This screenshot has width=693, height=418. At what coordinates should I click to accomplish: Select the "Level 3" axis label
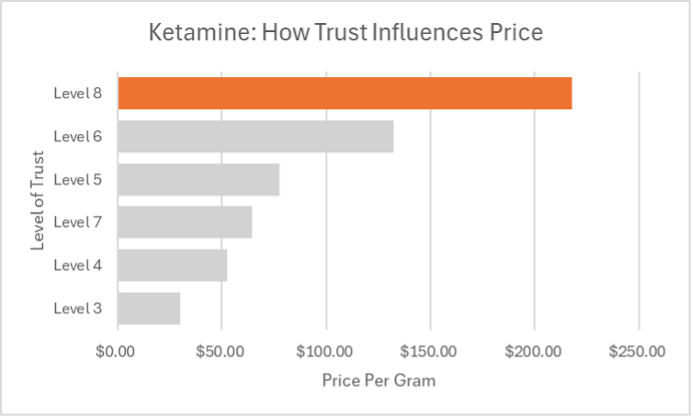(78, 308)
